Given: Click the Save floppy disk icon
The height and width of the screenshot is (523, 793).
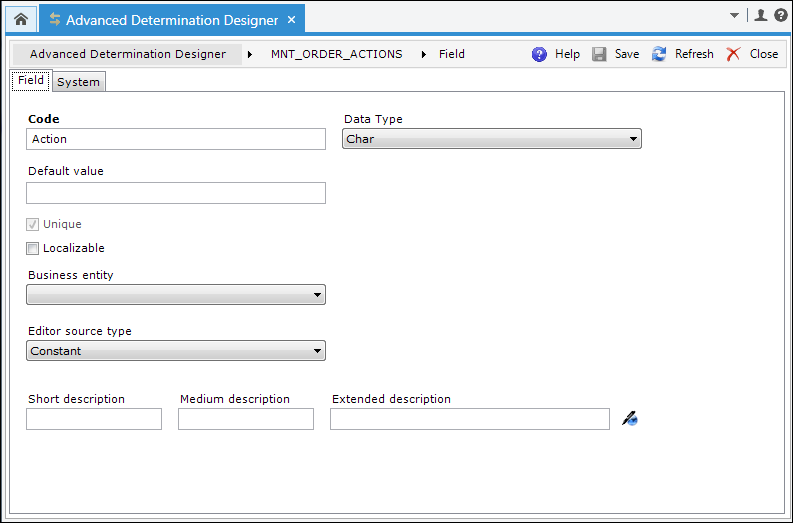Looking at the screenshot, I should click(599, 54).
